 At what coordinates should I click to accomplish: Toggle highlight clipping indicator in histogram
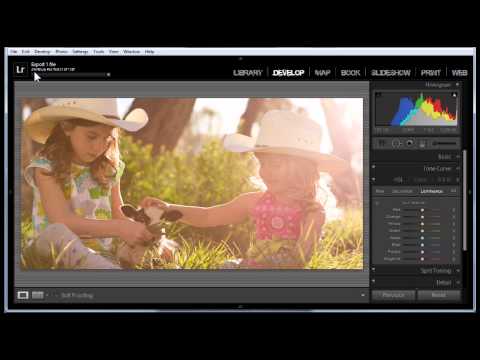454,95
